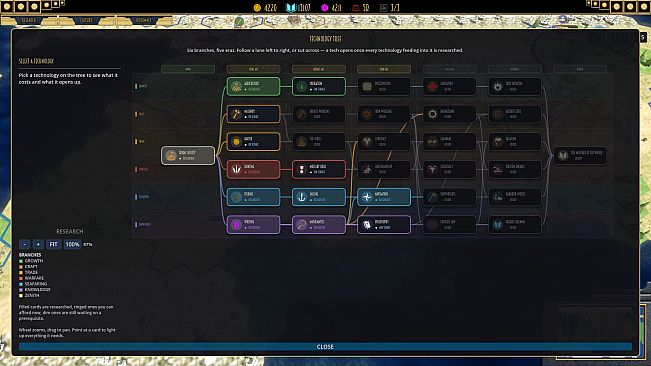651x366 pixels.
Task: Select the blue Fishing technology card
Action: point(253,197)
